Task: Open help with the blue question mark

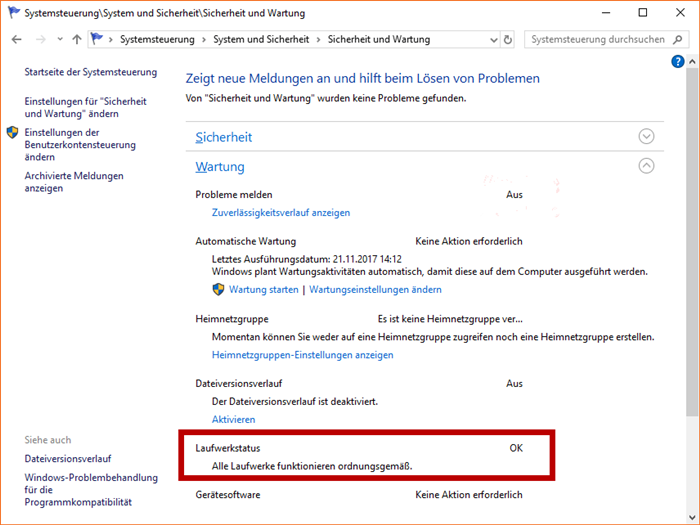Action: click(x=677, y=62)
